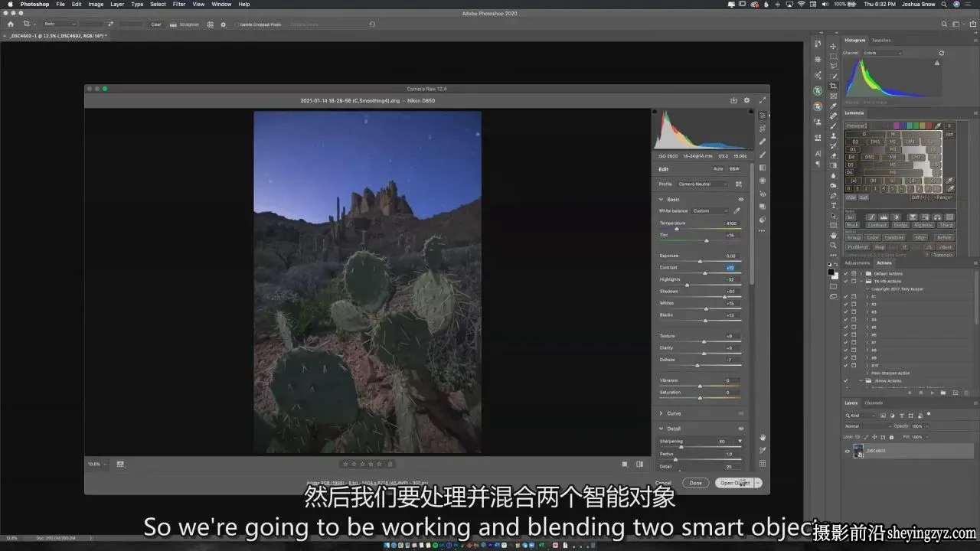This screenshot has height=551, width=980.
Task: Uncheck the action #5 item toggle
Action: tap(845, 327)
